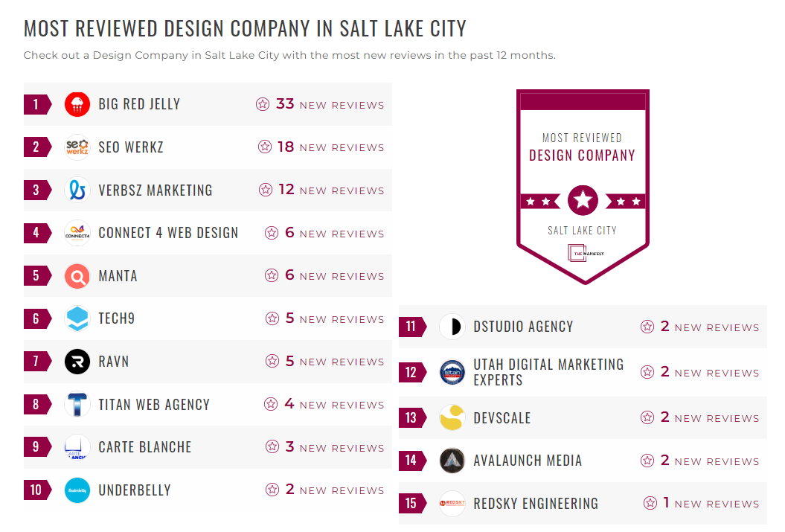Select the DStudio Agency half-moon logo
This screenshot has height=532, width=785.
(452, 326)
